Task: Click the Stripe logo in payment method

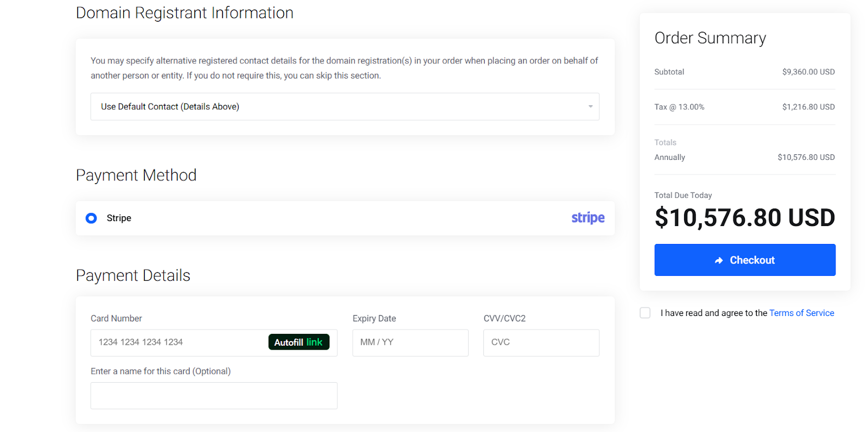Action: click(x=588, y=218)
